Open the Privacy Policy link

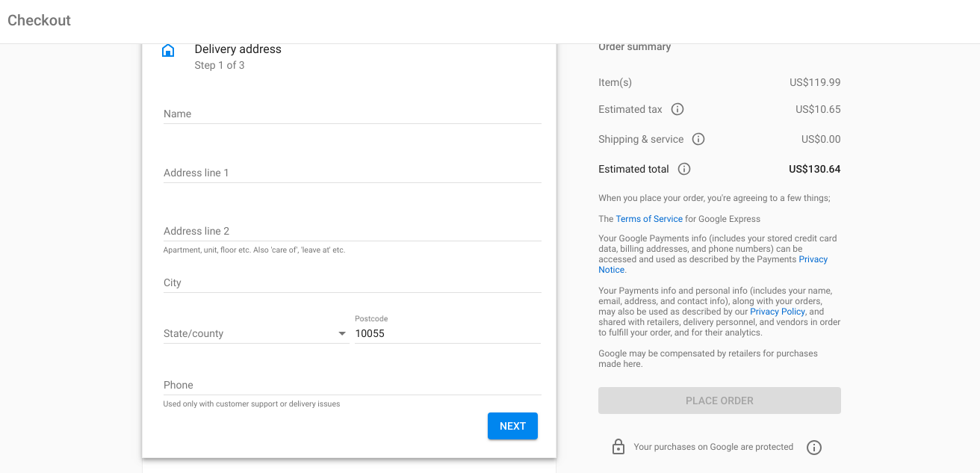click(777, 311)
